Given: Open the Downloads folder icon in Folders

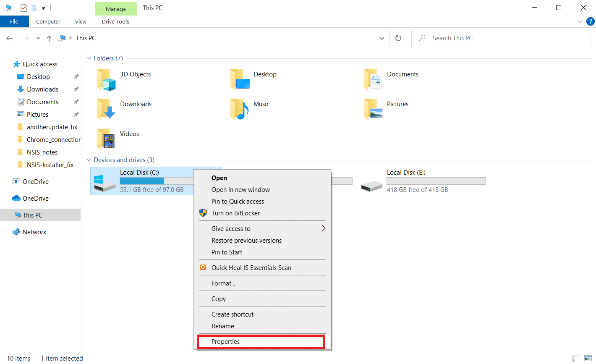Looking at the screenshot, I should tap(106, 110).
